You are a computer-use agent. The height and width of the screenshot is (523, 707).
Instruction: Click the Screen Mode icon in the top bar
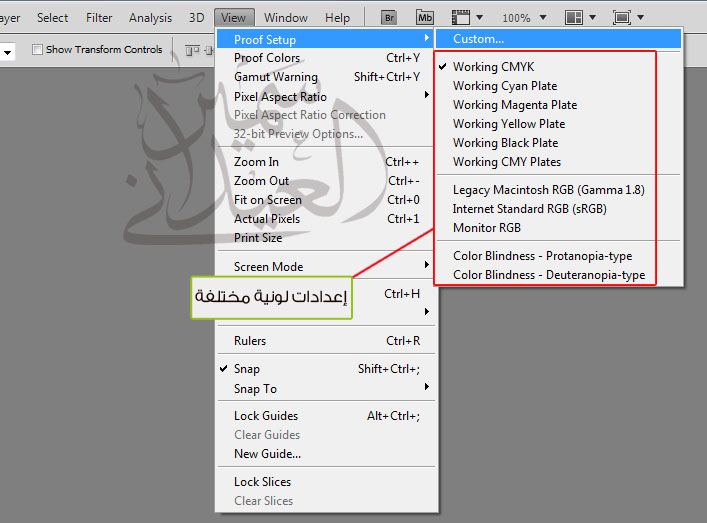(x=622, y=18)
